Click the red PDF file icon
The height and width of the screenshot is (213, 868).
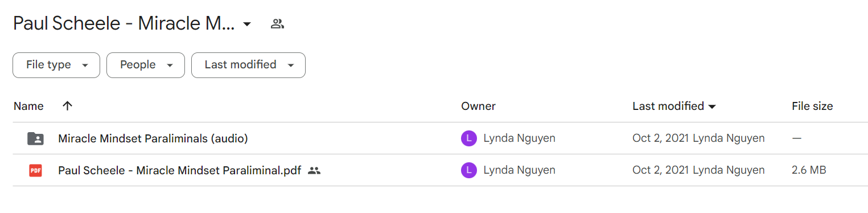[x=35, y=170]
